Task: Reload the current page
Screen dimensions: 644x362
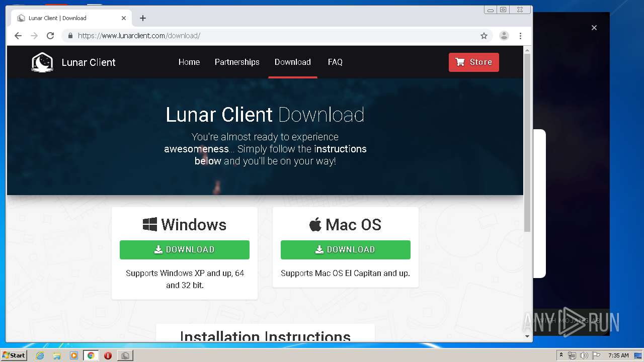Action: 50,36
